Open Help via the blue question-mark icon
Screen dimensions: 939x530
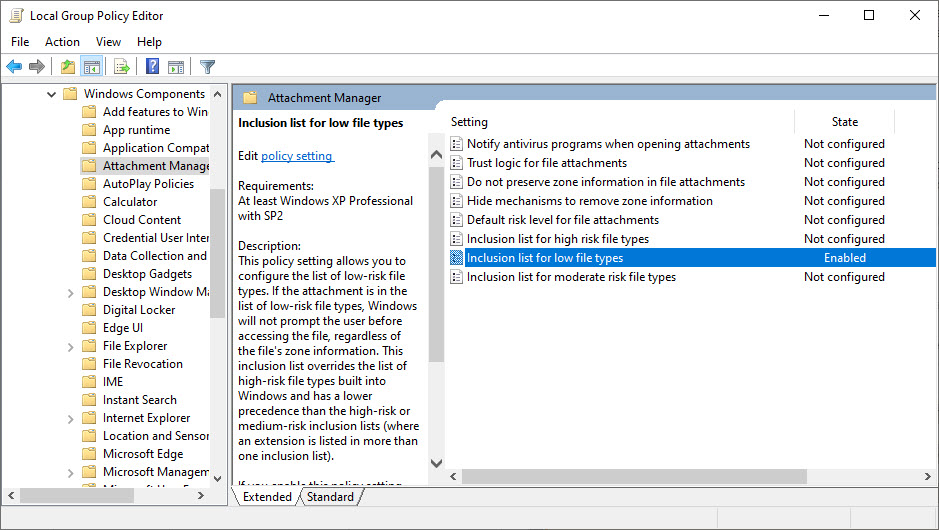coord(152,67)
